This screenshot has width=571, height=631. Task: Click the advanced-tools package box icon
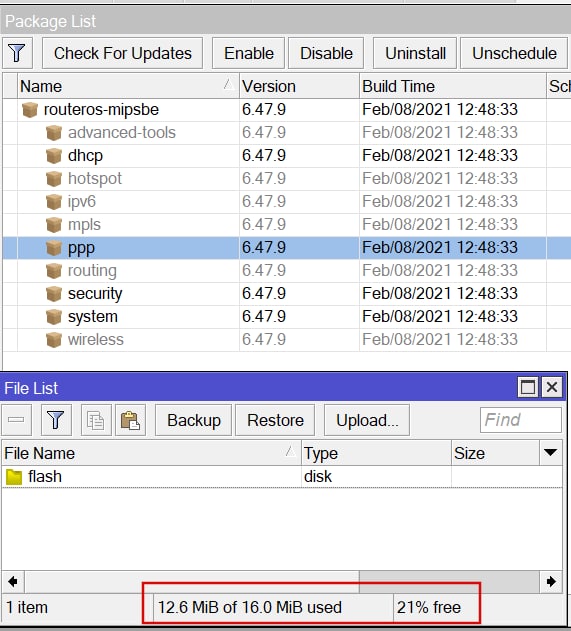(x=54, y=132)
